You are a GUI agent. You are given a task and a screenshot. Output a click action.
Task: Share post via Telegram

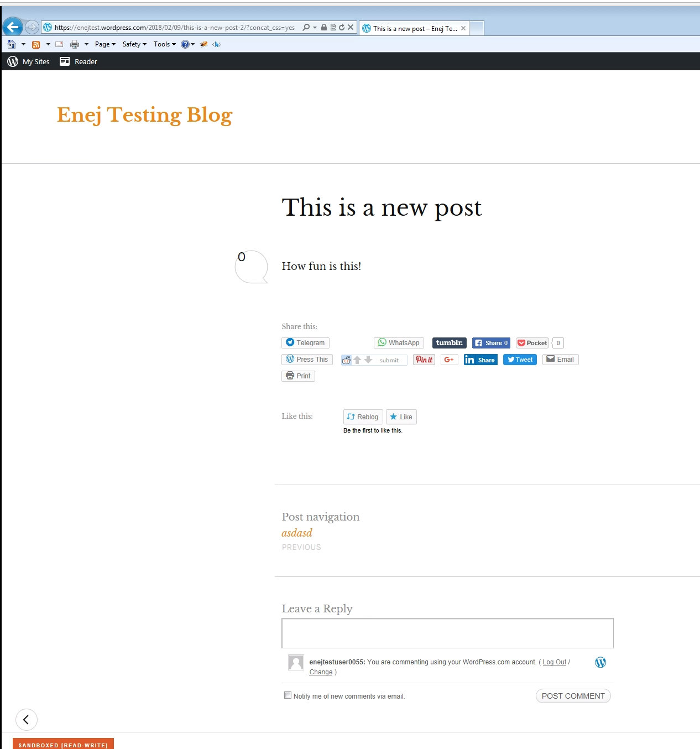tap(305, 343)
